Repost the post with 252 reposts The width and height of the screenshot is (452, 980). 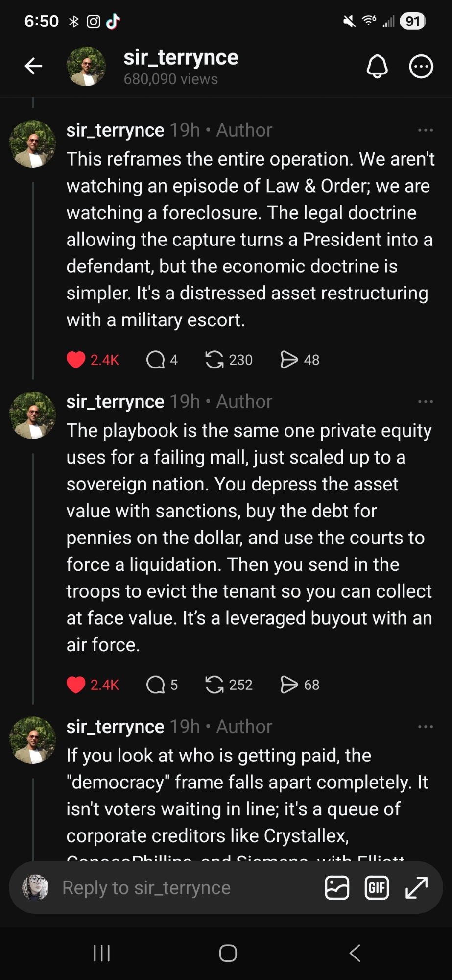pos(214,685)
